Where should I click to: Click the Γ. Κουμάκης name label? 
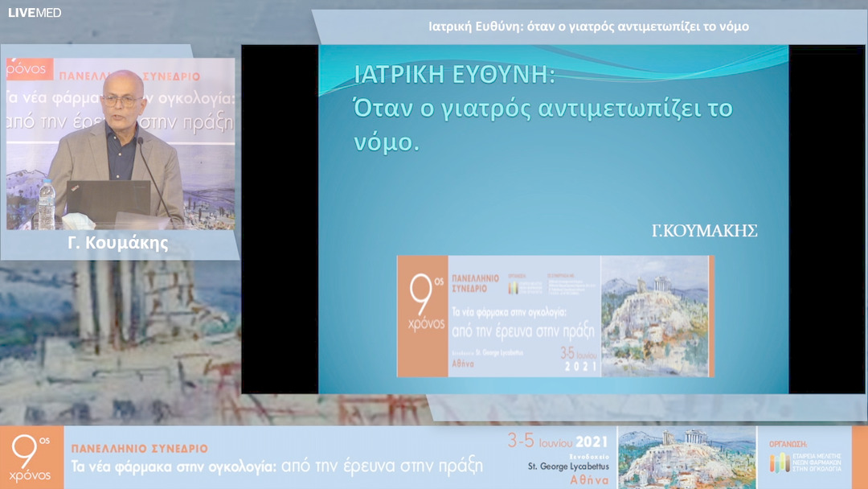tap(119, 241)
